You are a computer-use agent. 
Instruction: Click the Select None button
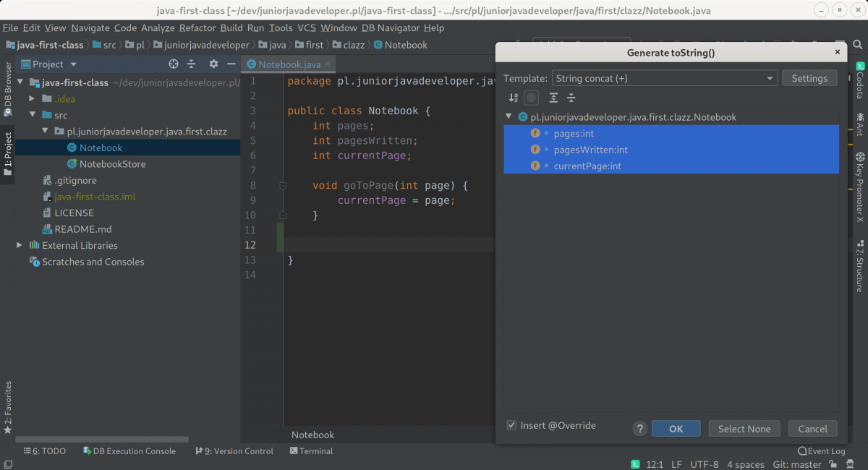pos(744,429)
